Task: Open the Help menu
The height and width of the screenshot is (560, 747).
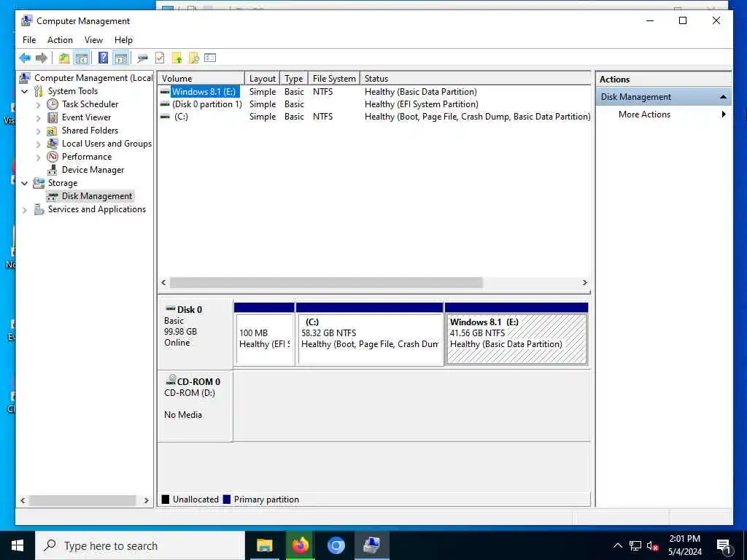Action: pos(123,40)
